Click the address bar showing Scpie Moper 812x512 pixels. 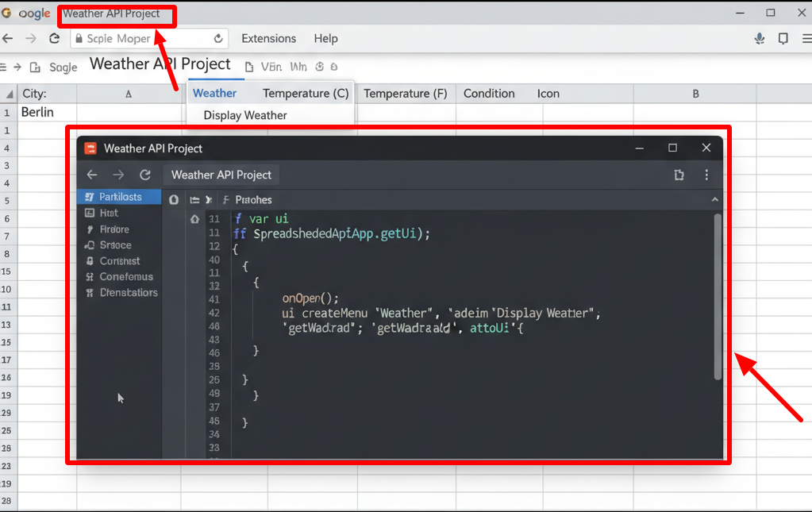(149, 38)
